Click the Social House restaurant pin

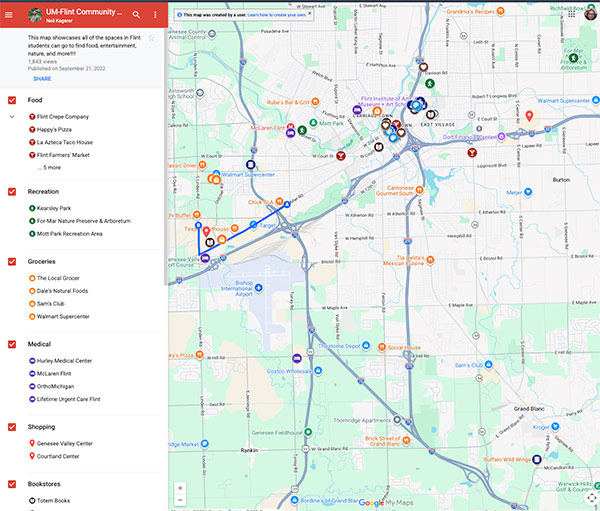click(382, 347)
